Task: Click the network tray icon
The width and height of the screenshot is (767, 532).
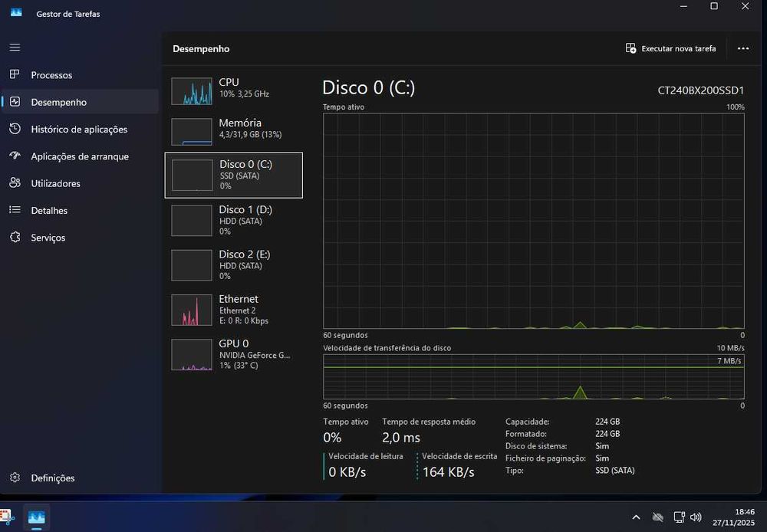Action: pyautogui.click(x=679, y=517)
